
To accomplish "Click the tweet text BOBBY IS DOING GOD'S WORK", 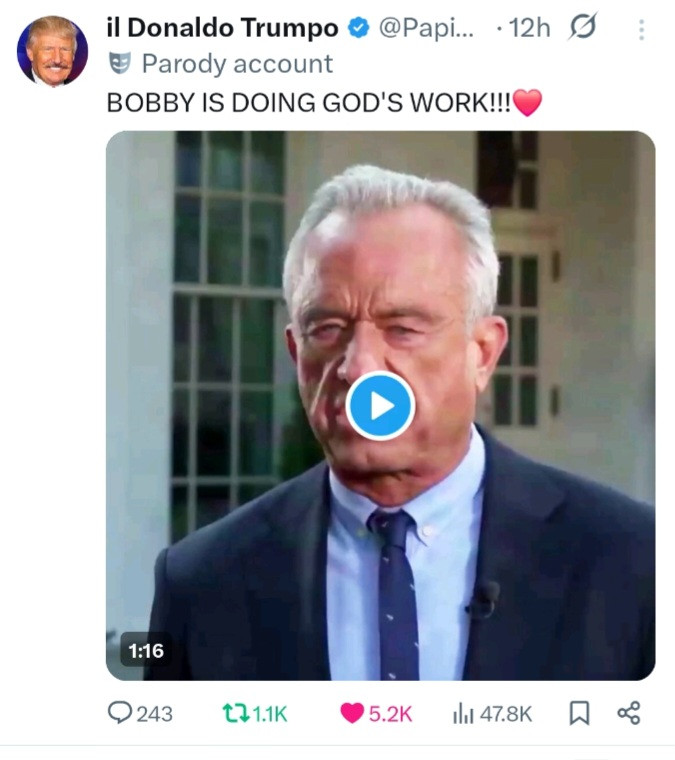I will [x=310, y=103].
